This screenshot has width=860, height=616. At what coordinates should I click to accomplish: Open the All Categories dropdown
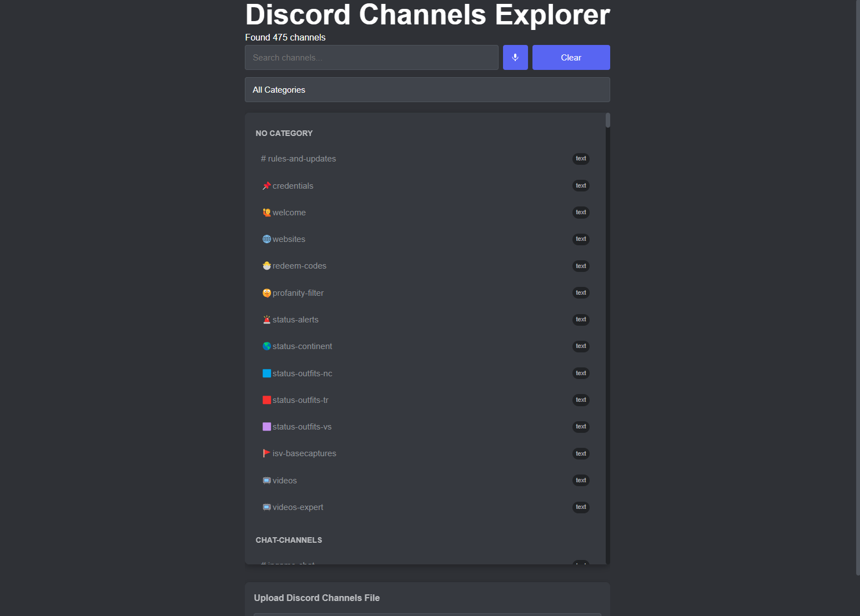pyautogui.click(x=427, y=89)
